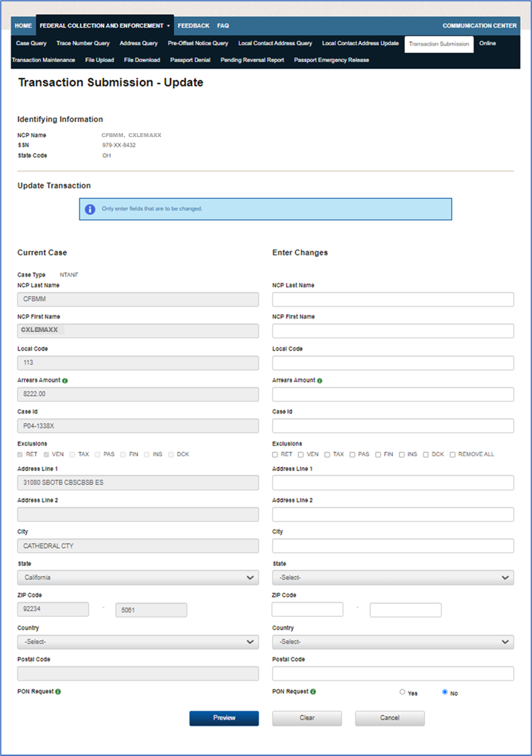Screen dimensions: 532x756
Task: Switch to the Passport Denial tab
Action: pyautogui.click(x=190, y=60)
